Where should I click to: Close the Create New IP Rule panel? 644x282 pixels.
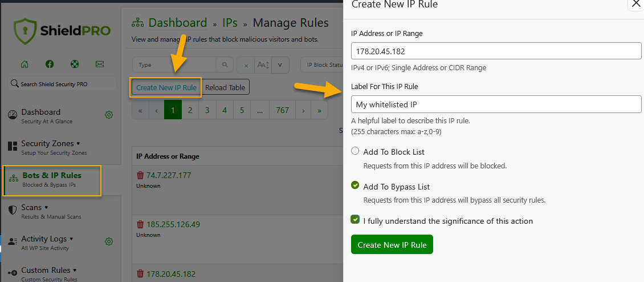tap(636, 3)
